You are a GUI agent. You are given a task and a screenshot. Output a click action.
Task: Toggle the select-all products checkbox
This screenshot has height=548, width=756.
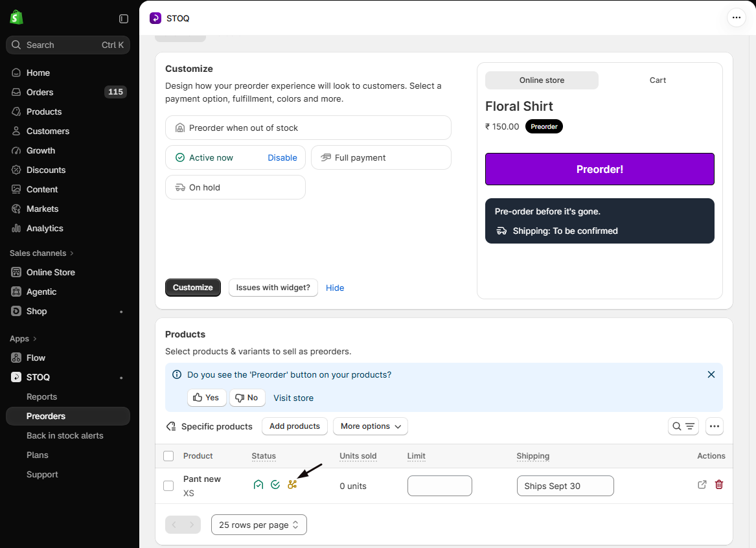click(x=168, y=456)
